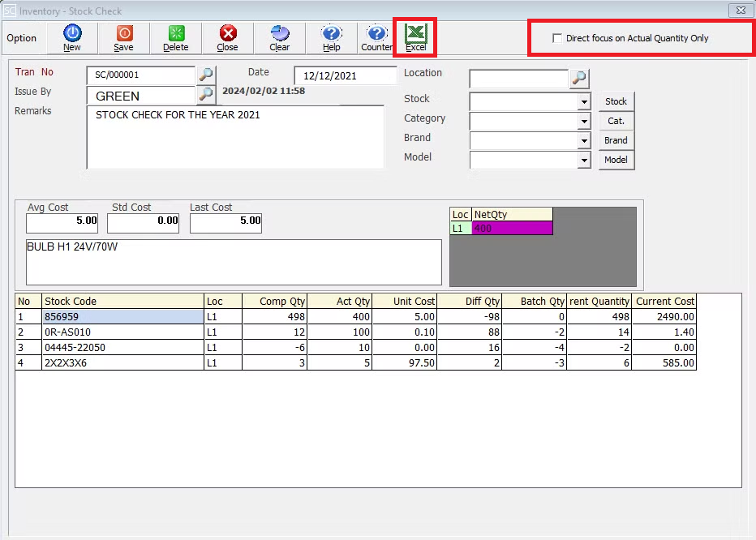Viewport: 756px width, 540px height.
Task: Click the Comp Qty column header
Action: 274,302
